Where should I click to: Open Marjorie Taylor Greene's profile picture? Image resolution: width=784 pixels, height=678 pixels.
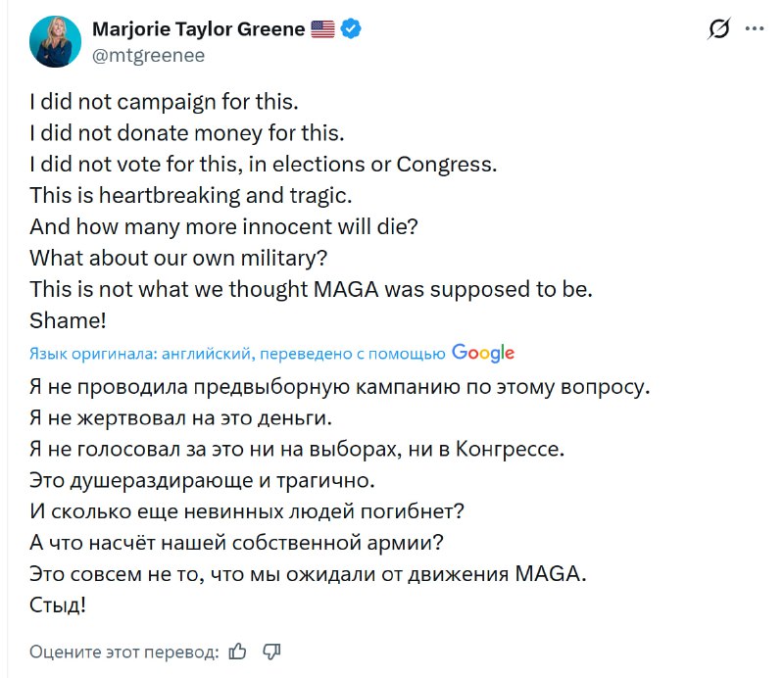[55, 42]
